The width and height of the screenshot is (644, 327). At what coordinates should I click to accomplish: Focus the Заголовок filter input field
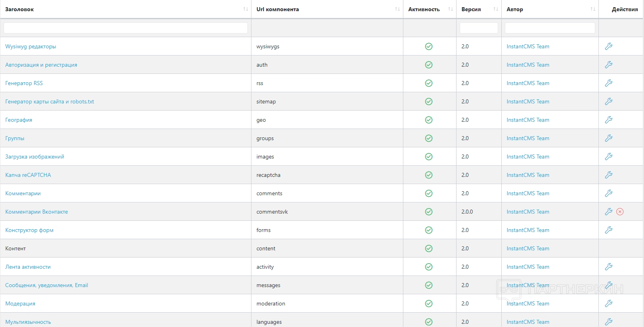[x=126, y=28]
